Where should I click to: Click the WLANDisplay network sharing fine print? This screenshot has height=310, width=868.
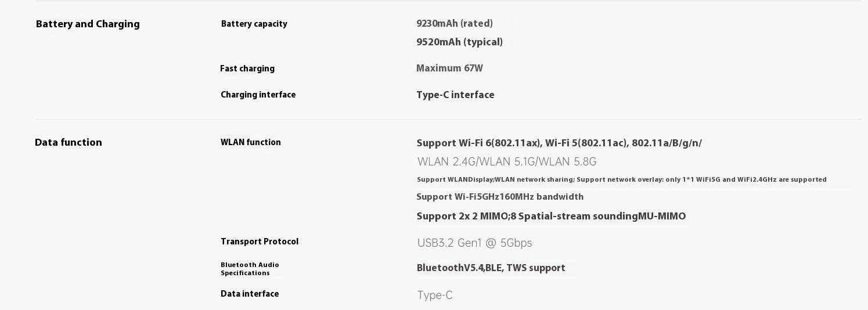pos(621,180)
